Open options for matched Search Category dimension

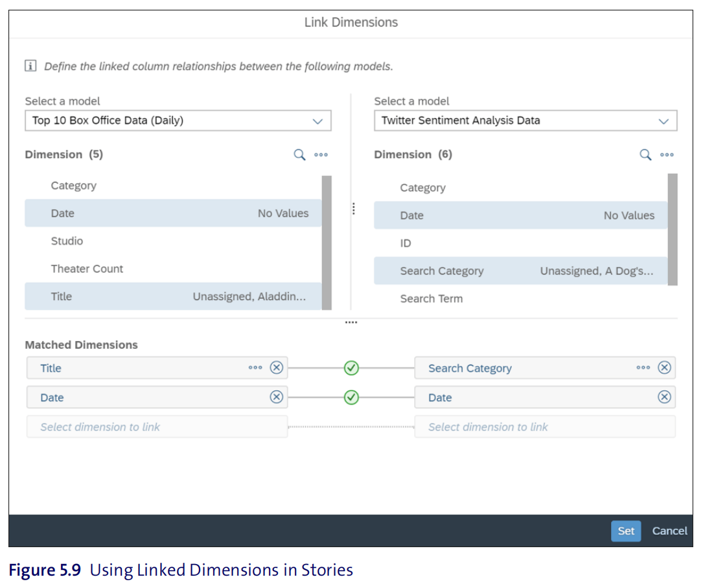tap(643, 368)
